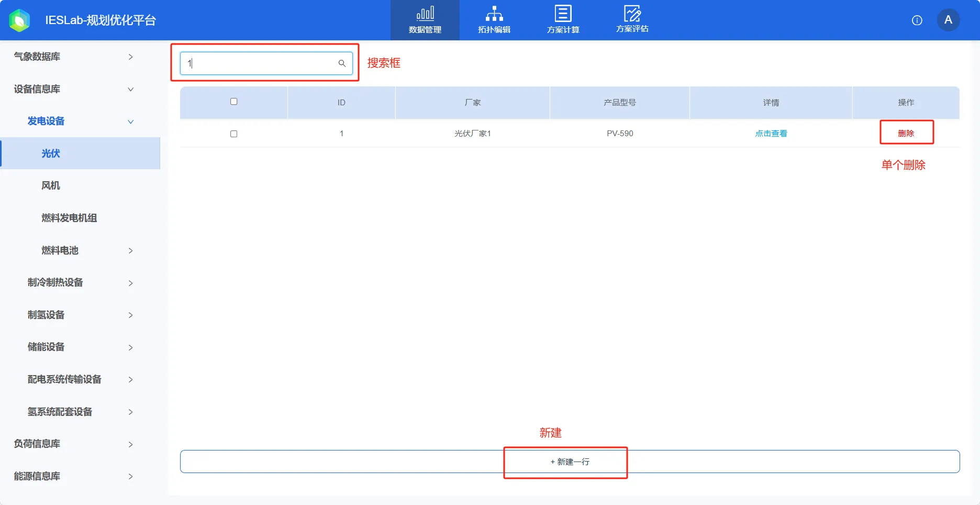Collapse the 设备信息库 chevron
The height and width of the screenshot is (505, 980).
131,89
